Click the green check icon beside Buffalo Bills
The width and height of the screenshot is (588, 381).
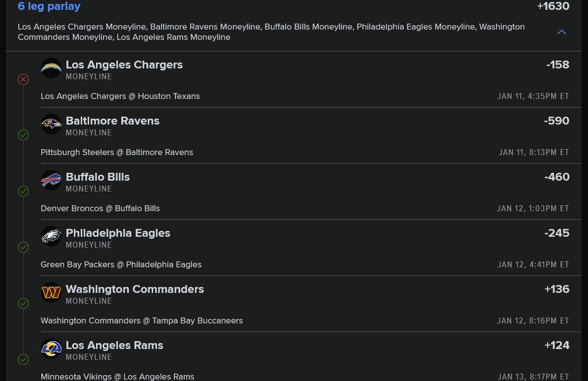23,191
